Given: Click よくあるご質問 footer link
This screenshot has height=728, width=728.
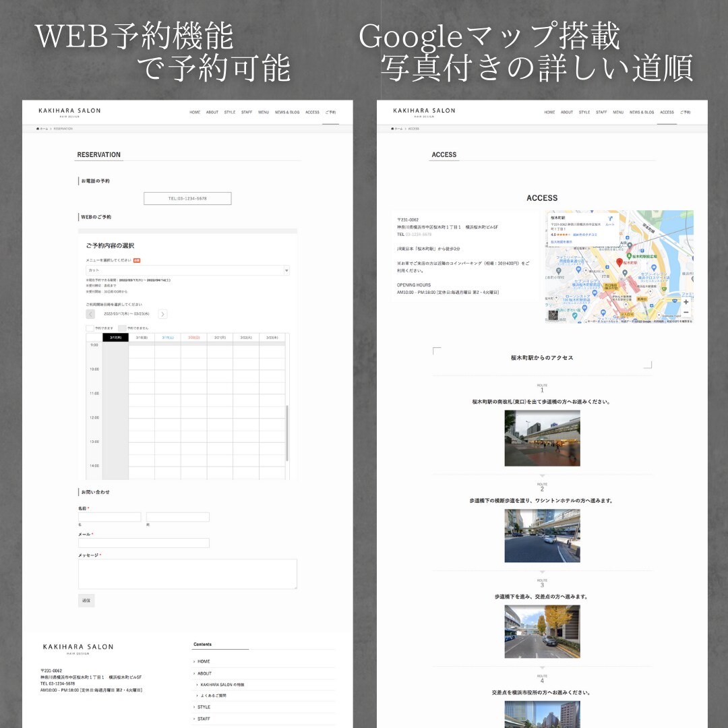Looking at the screenshot, I should (214, 696).
